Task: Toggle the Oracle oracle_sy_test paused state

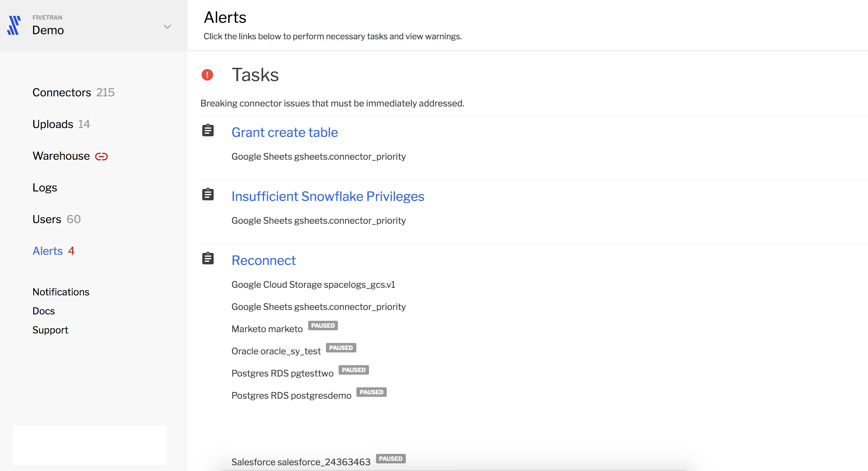Action: point(341,347)
